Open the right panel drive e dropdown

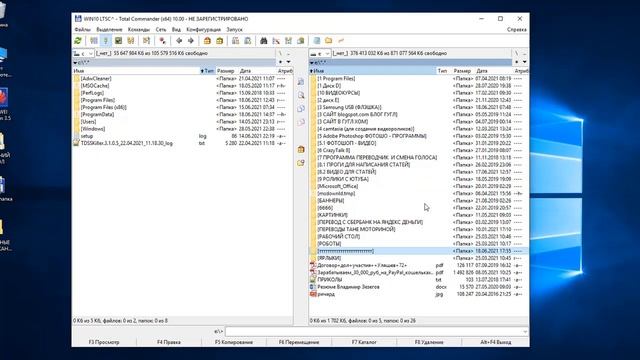(x=320, y=53)
